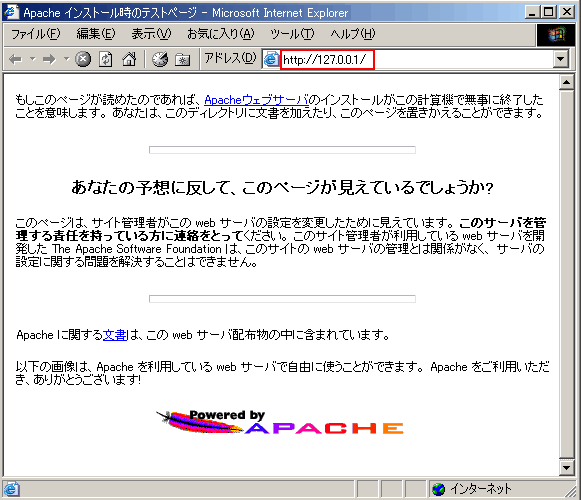The width and height of the screenshot is (581, 500).
Task: Click the Powered by Apache logo image
Action: click(280, 422)
